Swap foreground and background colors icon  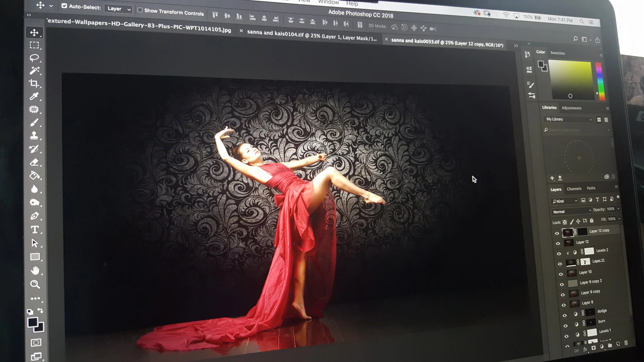pos(40,311)
